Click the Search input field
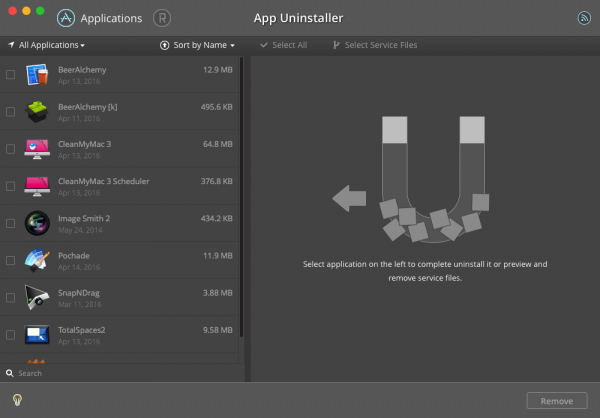This screenshot has width=600, height=418. 122,373
